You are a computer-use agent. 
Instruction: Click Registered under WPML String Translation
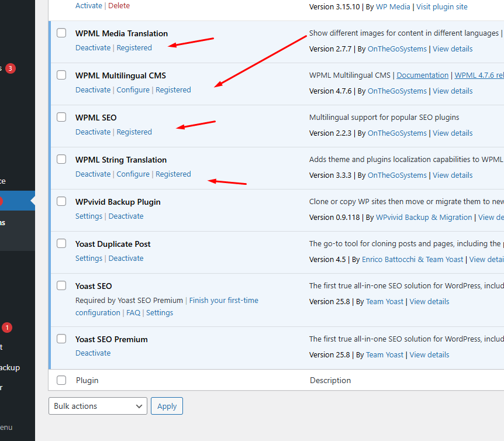(x=173, y=174)
